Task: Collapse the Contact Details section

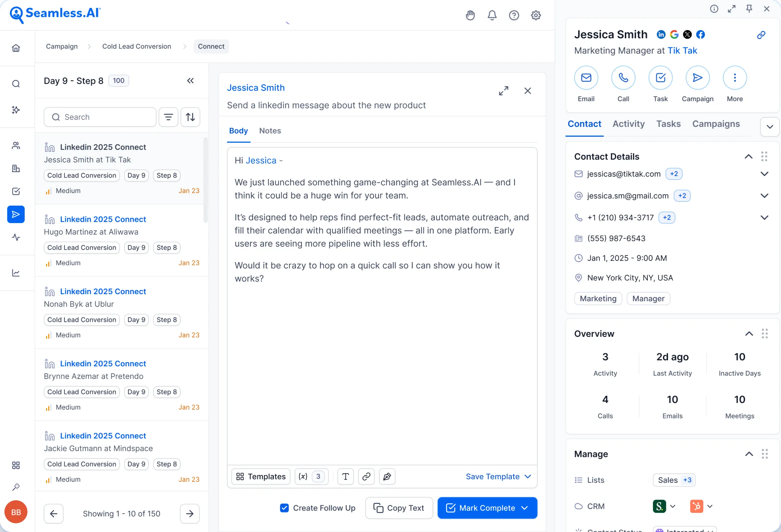Action: [749, 156]
